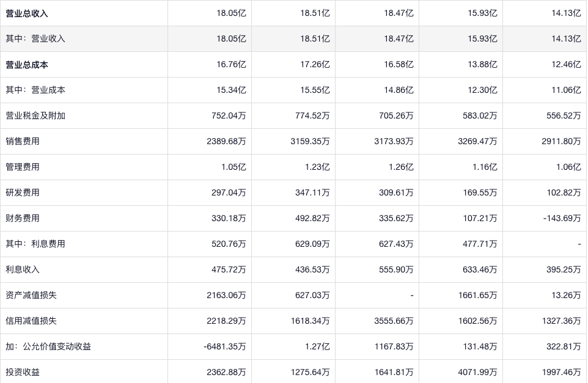
Task: Select the 4071.99万 investment income cell
Action: click(x=477, y=372)
